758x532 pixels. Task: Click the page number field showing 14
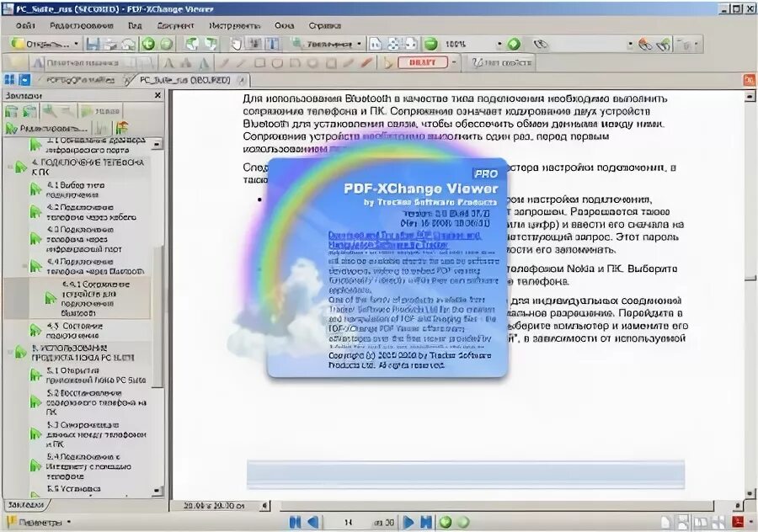pos(349,523)
